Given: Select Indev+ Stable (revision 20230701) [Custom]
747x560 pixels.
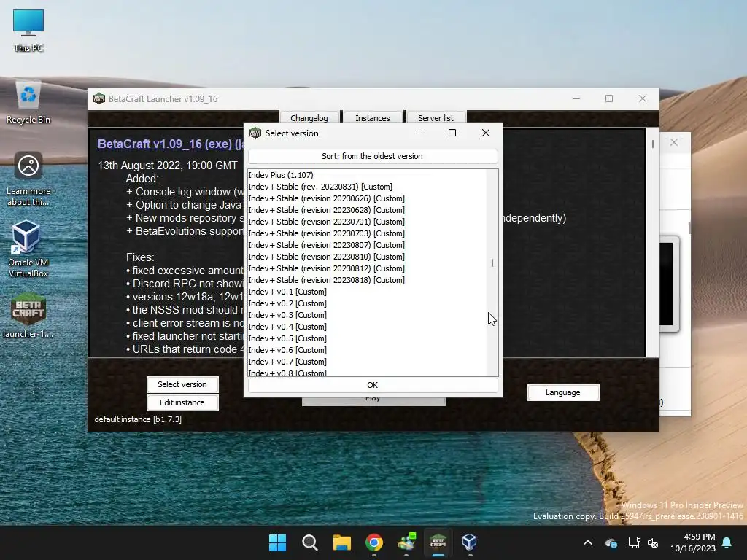Looking at the screenshot, I should point(367,222).
